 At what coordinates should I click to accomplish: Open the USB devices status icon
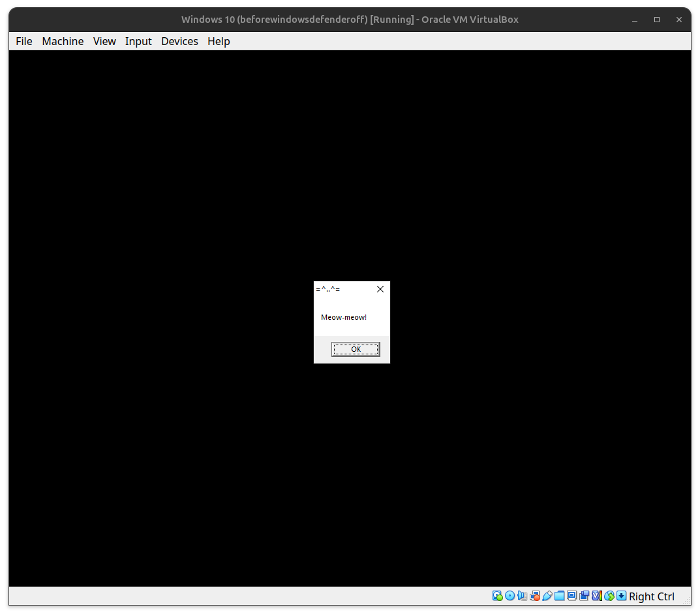tap(547, 596)
